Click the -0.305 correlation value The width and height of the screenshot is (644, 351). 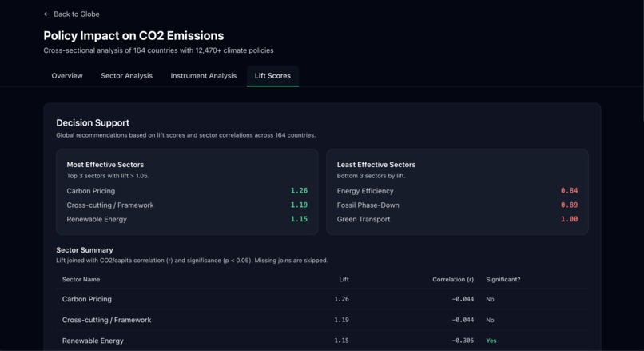coord(463,341)
